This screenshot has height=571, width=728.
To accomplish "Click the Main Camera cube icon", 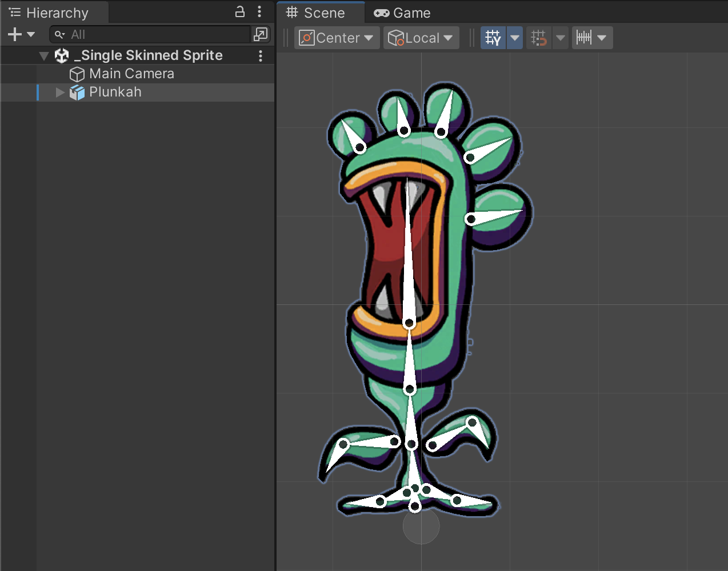I will [x=77, y=74].
